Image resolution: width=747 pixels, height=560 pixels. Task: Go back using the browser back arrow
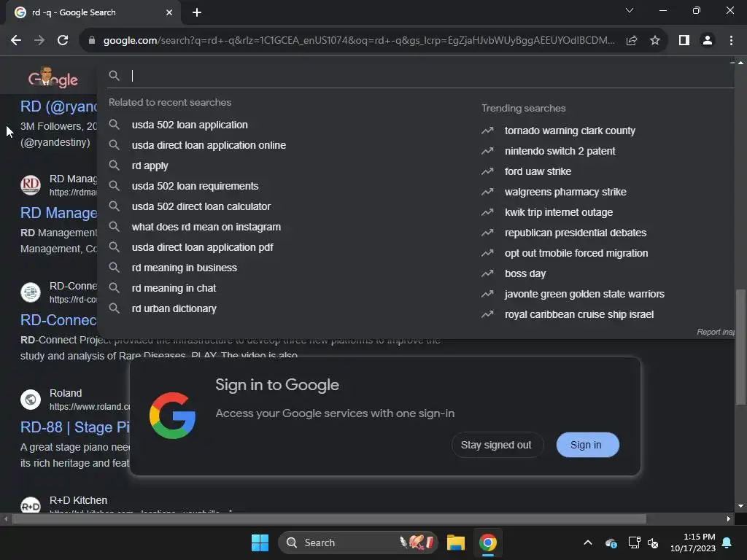[16, 41]
